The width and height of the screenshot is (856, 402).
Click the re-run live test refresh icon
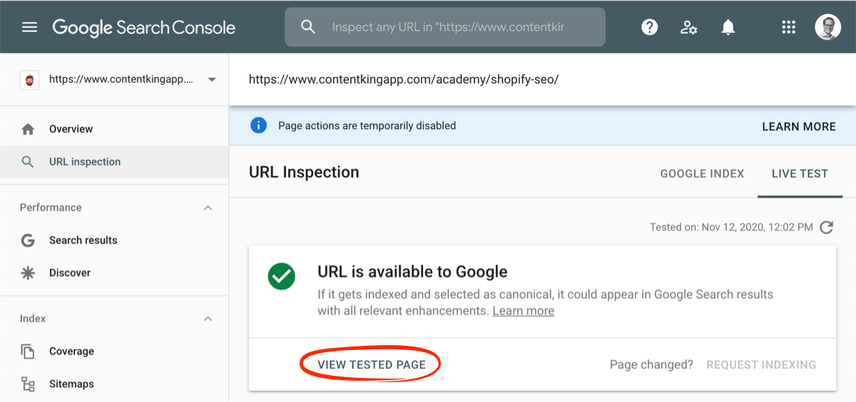coord(827,228)
